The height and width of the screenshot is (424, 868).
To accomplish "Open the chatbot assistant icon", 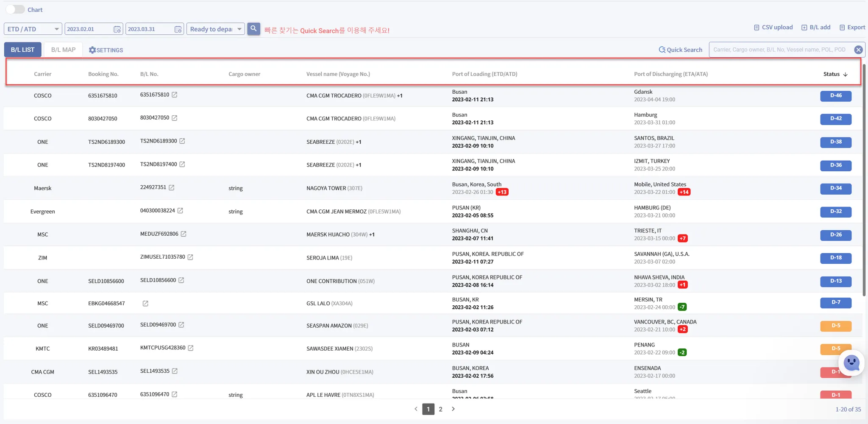I will [x=851, y=363].
